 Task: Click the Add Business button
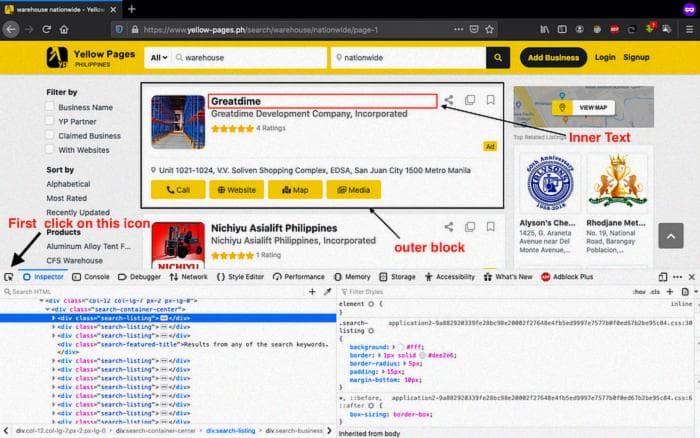pyautogui.click(x=553, y=58)
